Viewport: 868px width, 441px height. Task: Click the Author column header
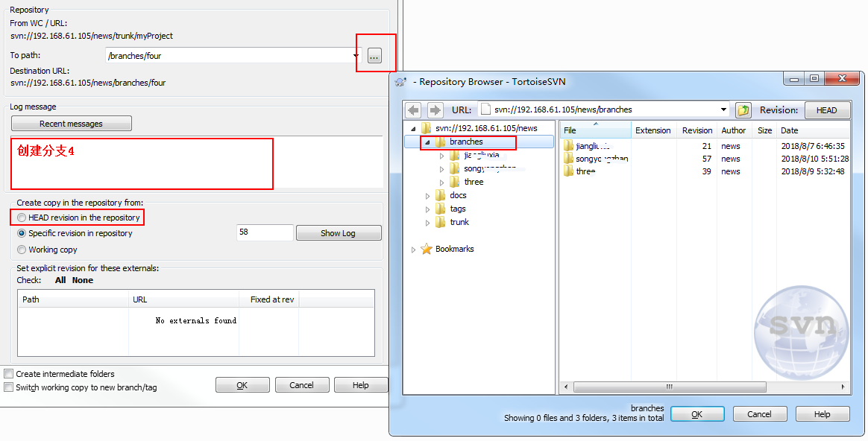tap(733, 130)
